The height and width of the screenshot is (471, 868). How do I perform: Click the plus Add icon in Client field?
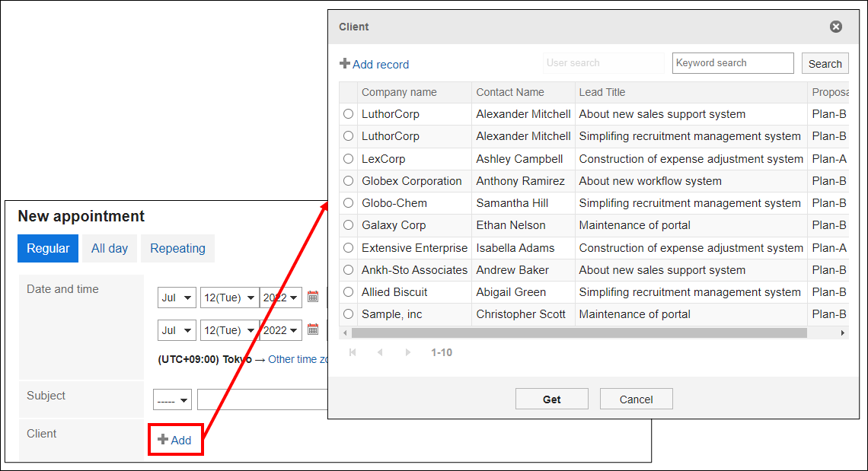pyautogui.click(x=161, y=439)
